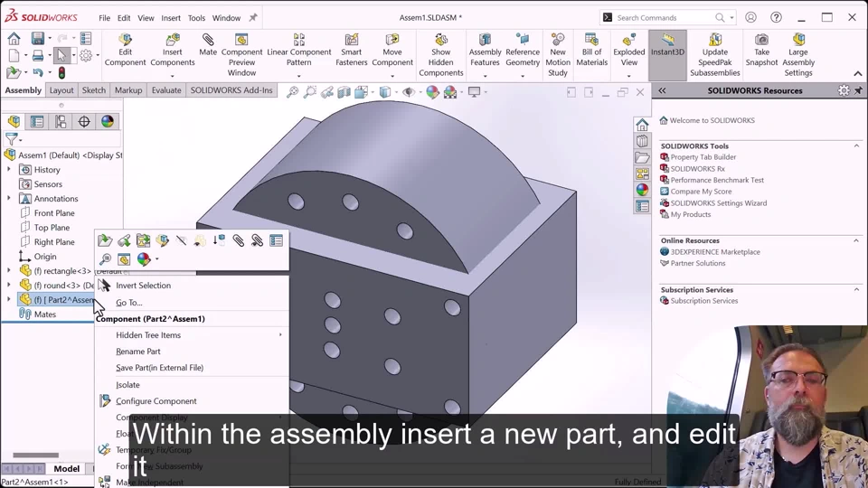Viewport: 868px width, 488px height.
Task: Click the Model tab at bottom
Action: [66, 469]
